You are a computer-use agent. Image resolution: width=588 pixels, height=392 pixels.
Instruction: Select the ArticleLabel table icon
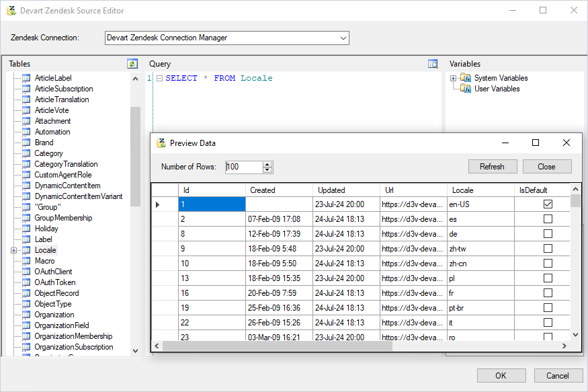coord(28,77)
